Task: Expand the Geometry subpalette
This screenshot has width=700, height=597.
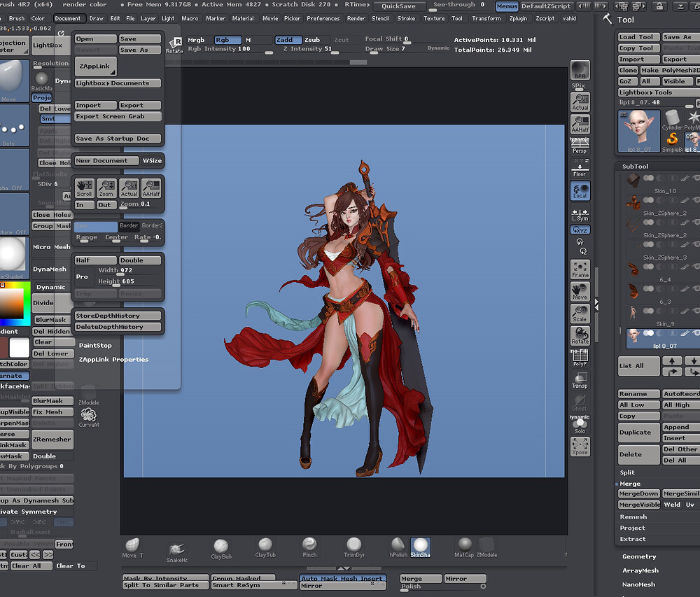Action: 639,556
